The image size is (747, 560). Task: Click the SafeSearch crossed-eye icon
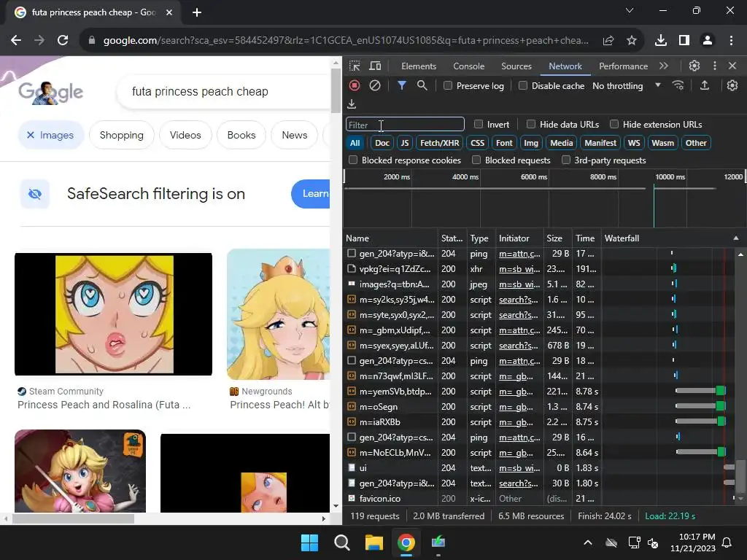point(35,194)
